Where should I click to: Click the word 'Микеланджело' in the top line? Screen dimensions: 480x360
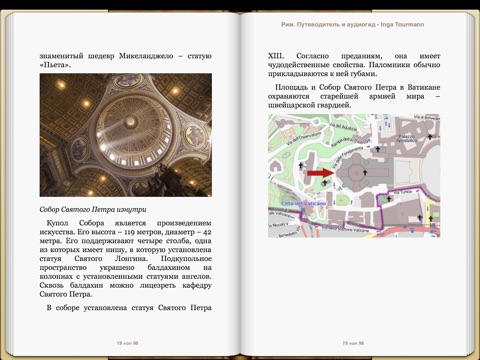pyautogui.click(x=146, y=56)
